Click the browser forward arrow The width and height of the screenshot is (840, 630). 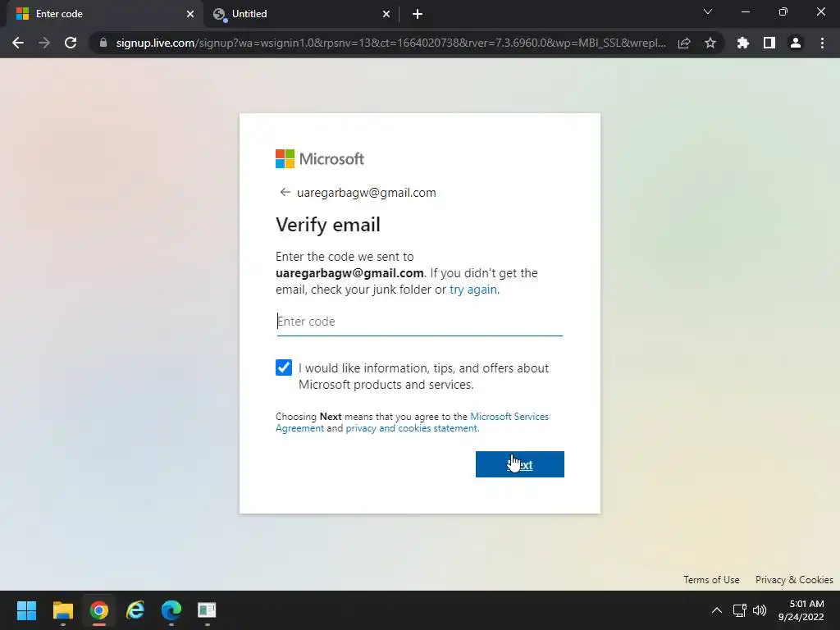(44, 43)
